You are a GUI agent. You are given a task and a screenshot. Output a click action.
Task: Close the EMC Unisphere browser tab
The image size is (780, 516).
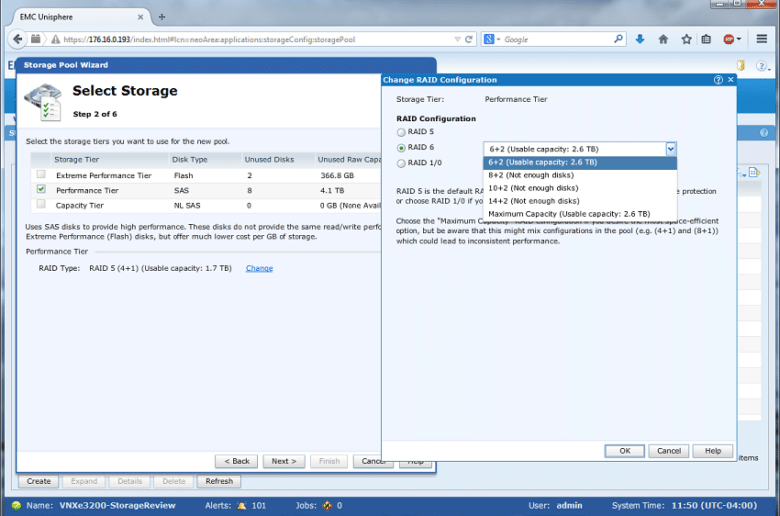click(140, 17)
